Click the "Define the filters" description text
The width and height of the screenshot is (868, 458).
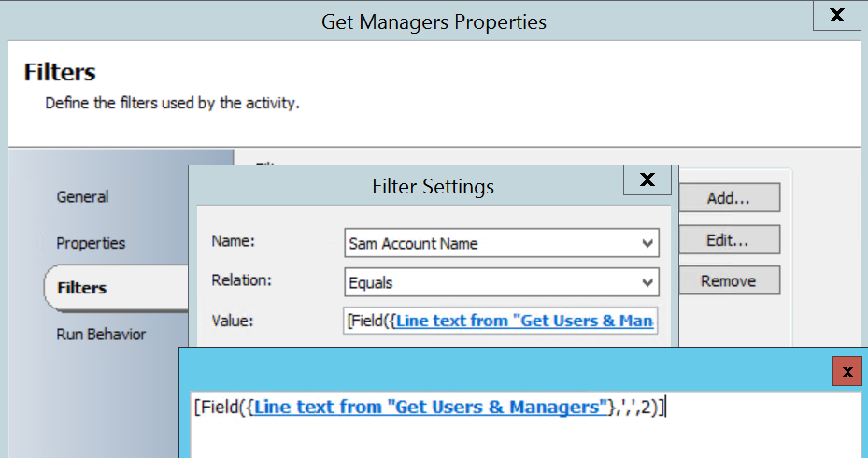(x=172, y=103)
